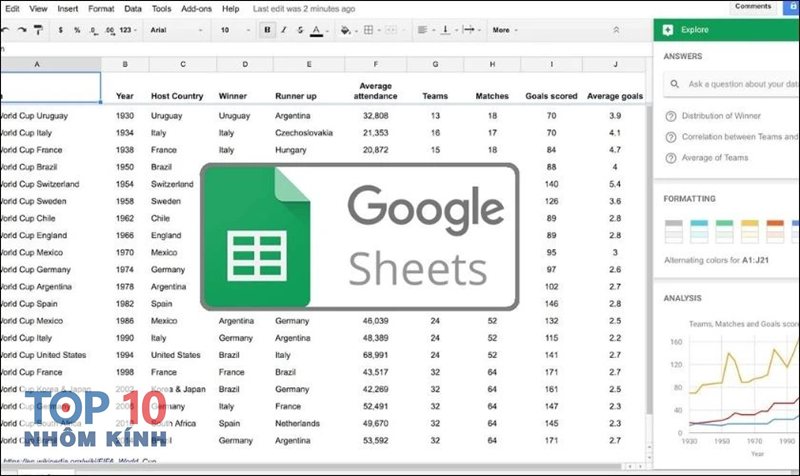This screenshot has height=476, width=800.
Task: Open the Insert menu
Action: coord(68,9)
